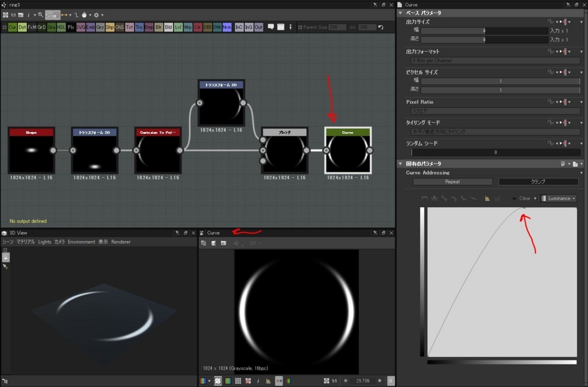
Task: Open the Clear dropdown in curve editor
Action: 528,198
